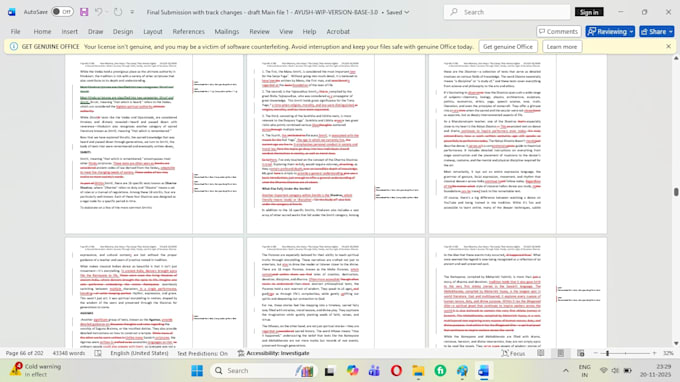Open the green circular app icon in taskbar
Image resolution: width=680 pixels, height=382 pixels.
(x=440, y=371)
